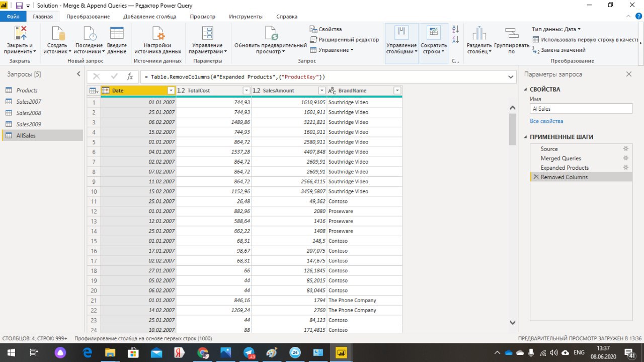
Task: Click the save icon in title bar
Action: [x=20, y=6]
